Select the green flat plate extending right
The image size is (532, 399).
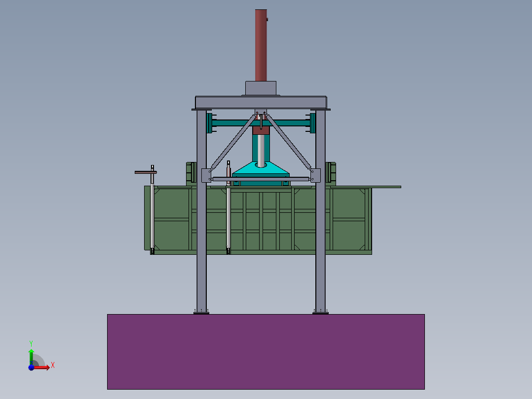[x=366, y=187]
